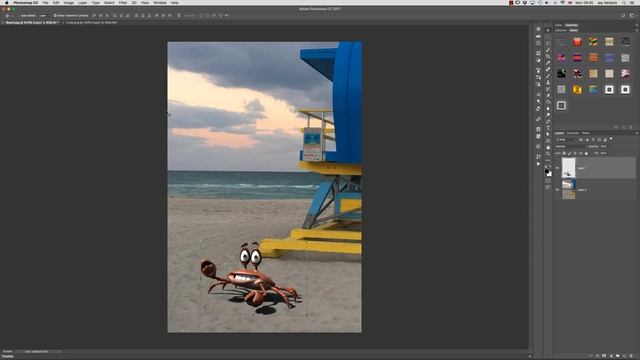The width and height of the screenshot is (640, 360).
Task: Change the screen mode icon
Action: [x=548, y=187]
